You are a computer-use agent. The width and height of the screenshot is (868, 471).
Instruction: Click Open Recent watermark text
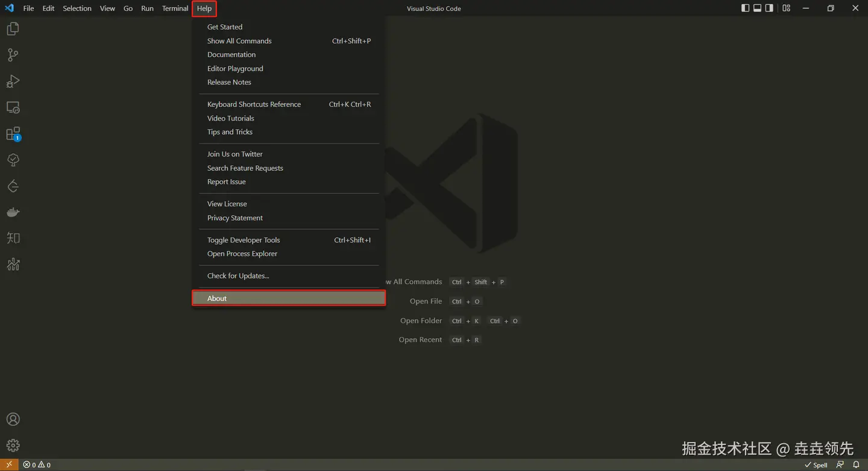tap(420, 340)
